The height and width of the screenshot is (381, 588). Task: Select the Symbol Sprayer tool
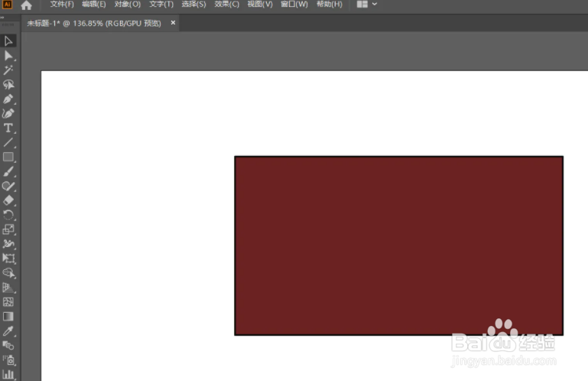pos(8,360)
